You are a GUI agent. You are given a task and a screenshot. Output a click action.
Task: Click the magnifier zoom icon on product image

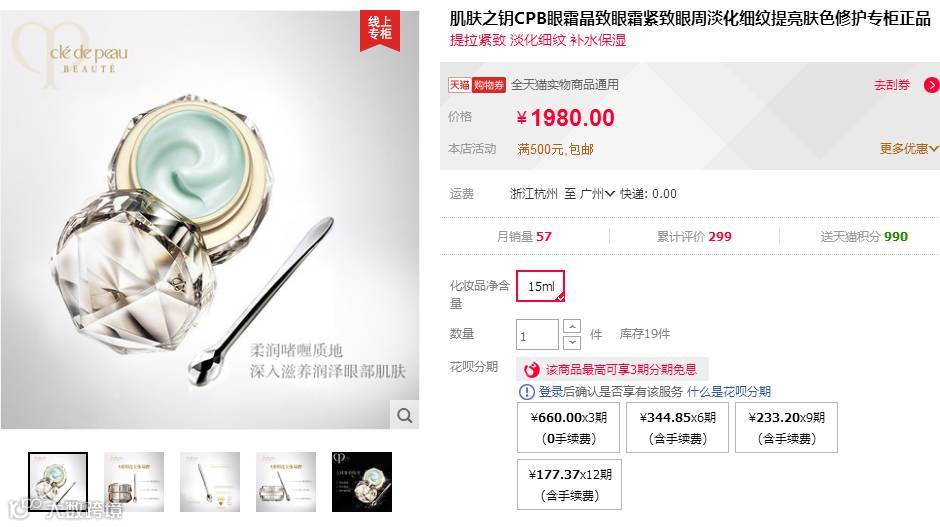click(405, 415)
